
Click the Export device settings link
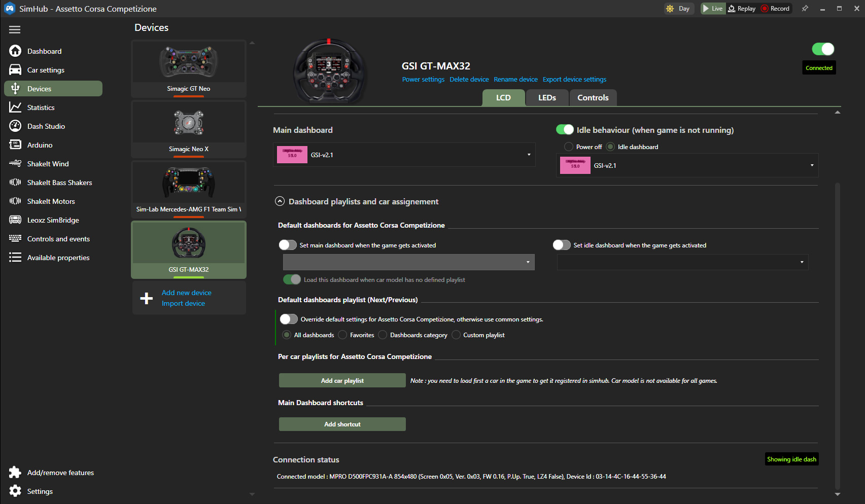574,80
